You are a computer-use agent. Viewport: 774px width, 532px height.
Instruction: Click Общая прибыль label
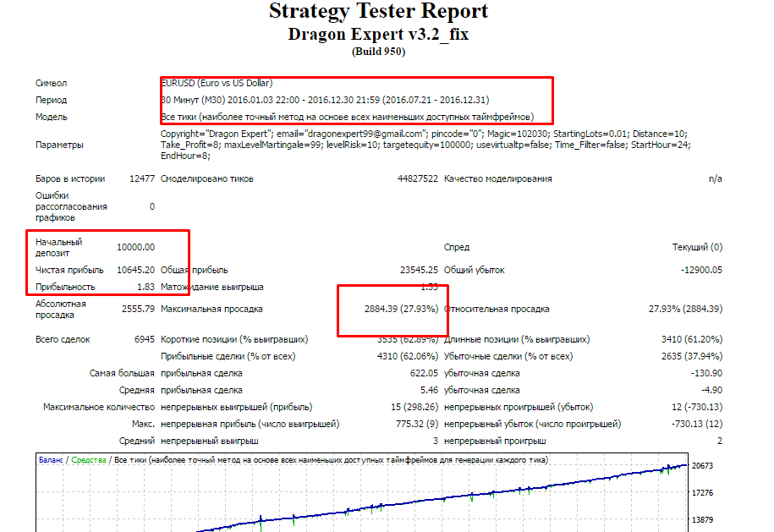(195, 270)
